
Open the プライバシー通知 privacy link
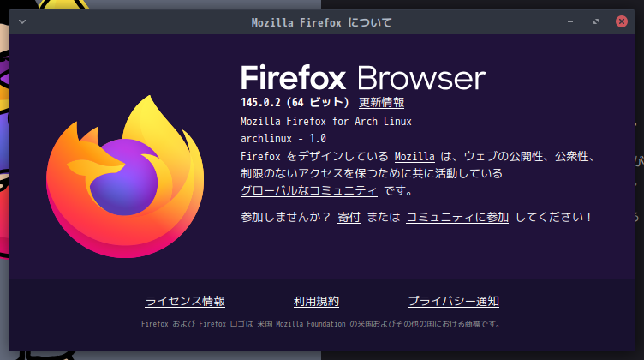pyautogui.click(x=453, y=301)
